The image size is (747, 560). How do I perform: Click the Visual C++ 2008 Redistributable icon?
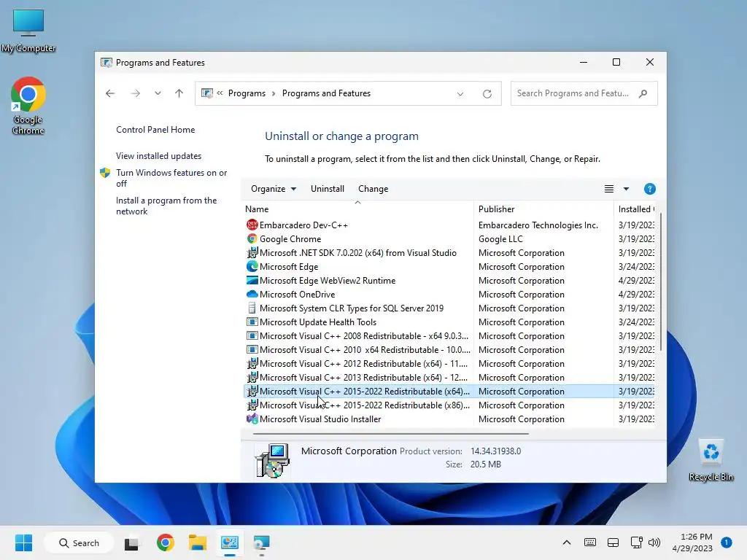coord(252,335)
